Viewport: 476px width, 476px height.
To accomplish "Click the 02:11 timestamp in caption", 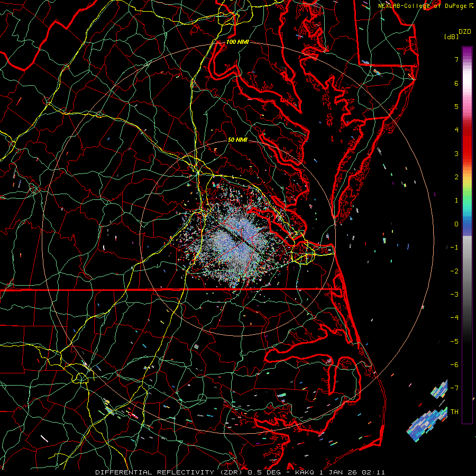I will pos(373,472).
